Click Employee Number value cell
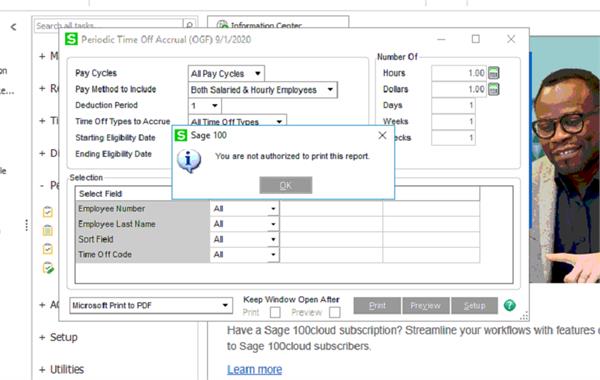The image size is (600, 380). coord(331,209)
